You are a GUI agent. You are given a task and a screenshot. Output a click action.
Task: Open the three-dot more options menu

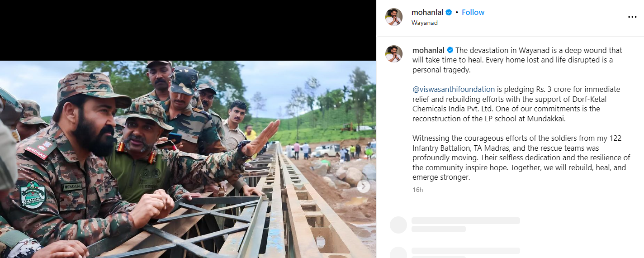632,17
